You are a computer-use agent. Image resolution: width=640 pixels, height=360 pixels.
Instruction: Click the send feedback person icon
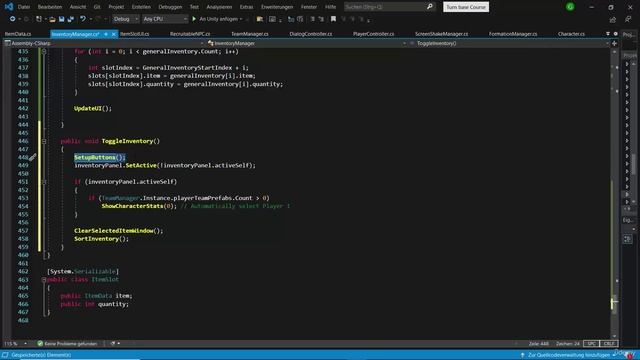click(x=628, y=19)
